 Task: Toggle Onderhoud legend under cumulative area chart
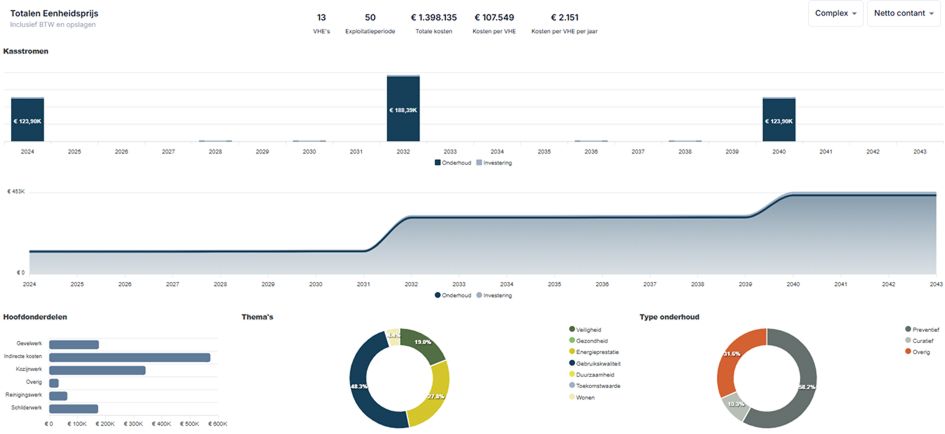(453, 295)
